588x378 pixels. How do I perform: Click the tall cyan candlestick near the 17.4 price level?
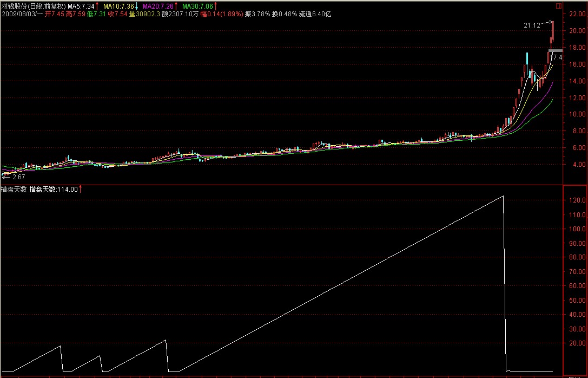(x=527, y=64)
